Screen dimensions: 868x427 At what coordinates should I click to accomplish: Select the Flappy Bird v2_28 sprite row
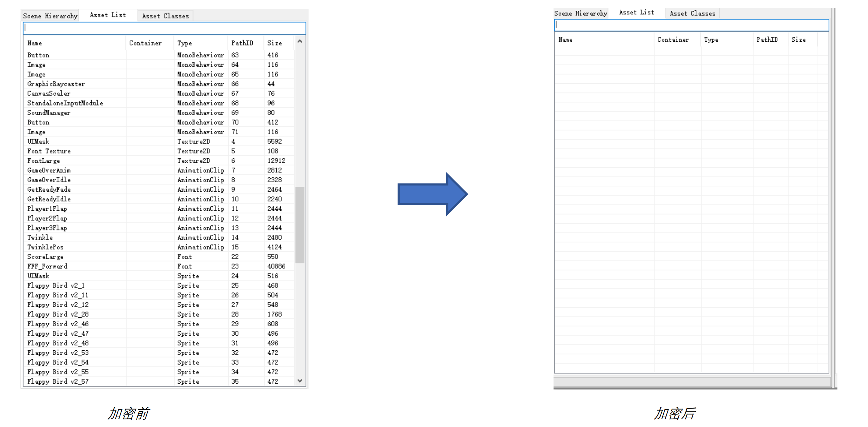point(58,314)
